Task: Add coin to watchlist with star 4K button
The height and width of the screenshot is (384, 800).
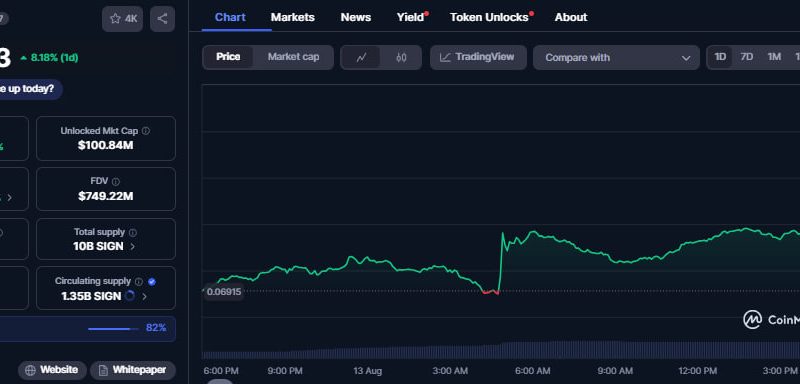Action: [x=122, y=19]
